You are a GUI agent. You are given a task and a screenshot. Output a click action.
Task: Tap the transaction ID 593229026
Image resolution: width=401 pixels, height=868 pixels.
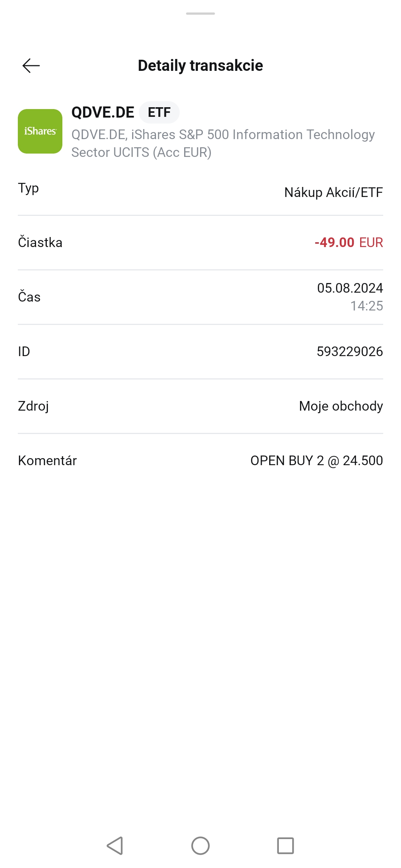pyautogui.click(x=349, y=352)
